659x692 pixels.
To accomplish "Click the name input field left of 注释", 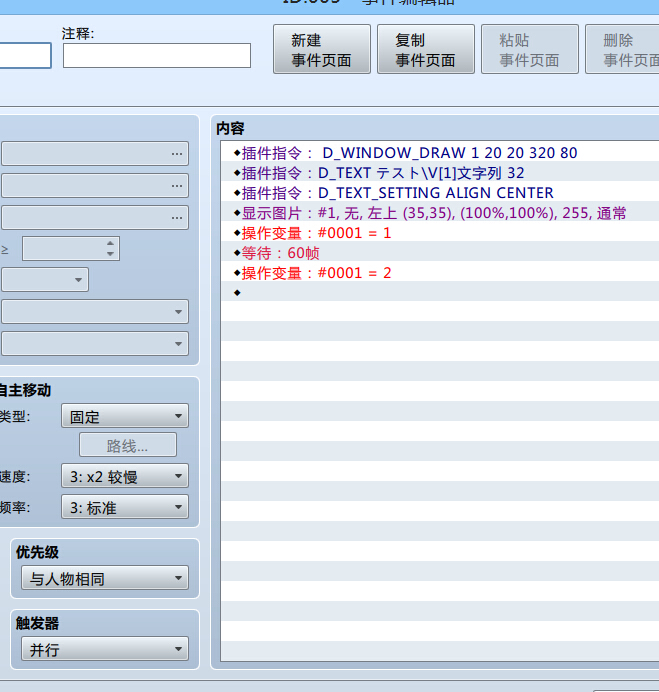I will tap(25, 56).
